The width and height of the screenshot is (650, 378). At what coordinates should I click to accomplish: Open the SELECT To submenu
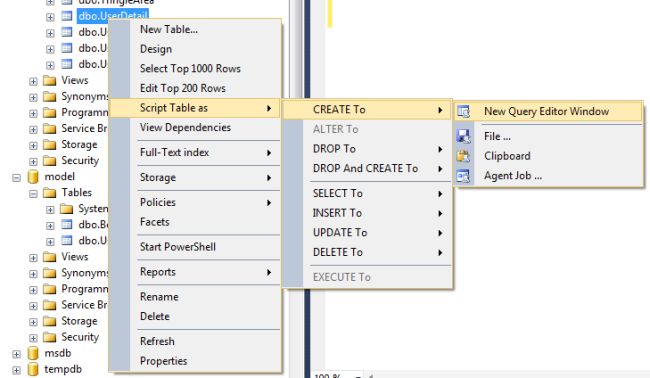pyautogui.click(x=338, y=193)
